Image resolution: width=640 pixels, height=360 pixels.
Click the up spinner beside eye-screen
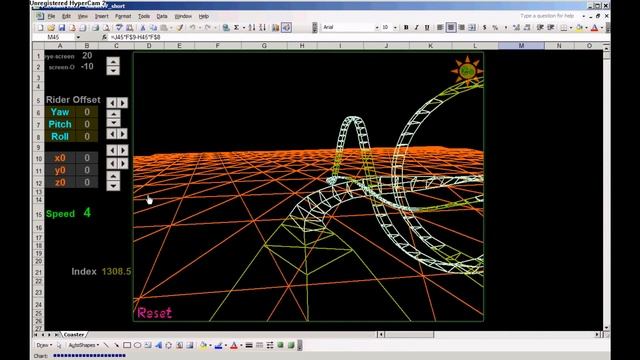(113, 61)
